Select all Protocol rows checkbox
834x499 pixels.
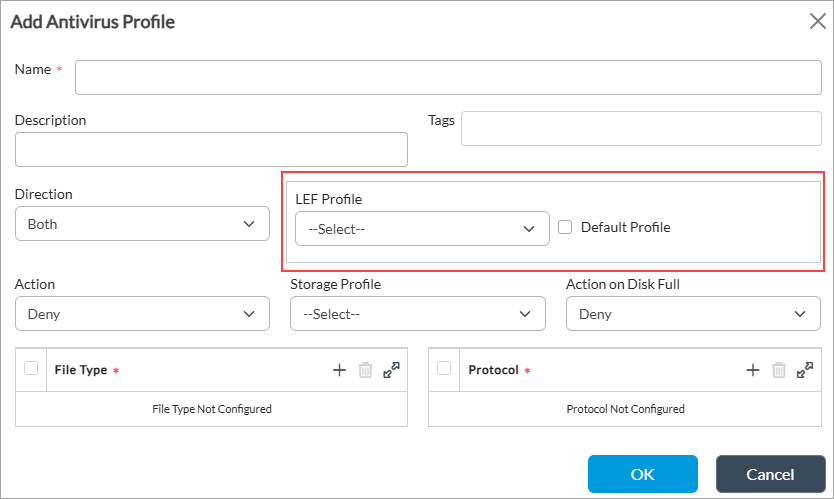pos(444,368)
